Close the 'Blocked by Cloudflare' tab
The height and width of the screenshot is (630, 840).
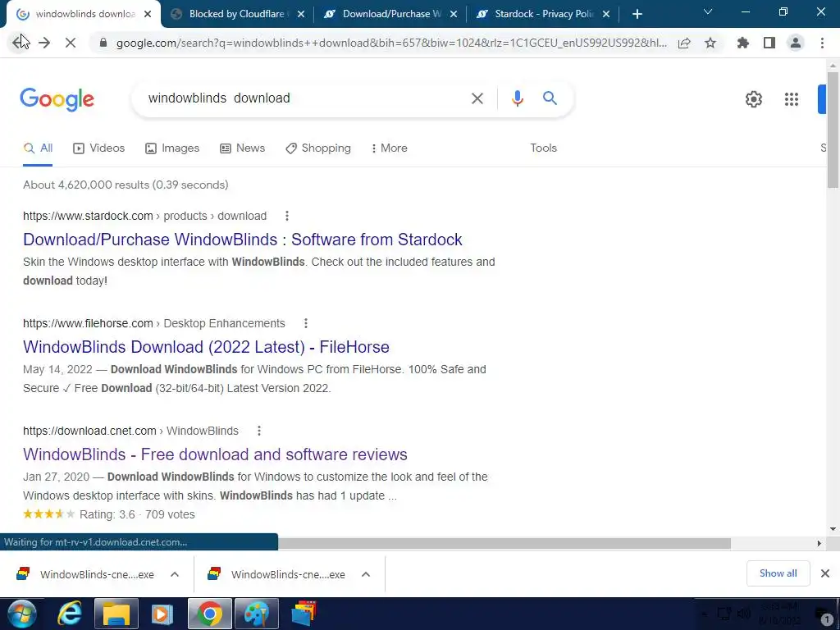[x=301, y=15]
